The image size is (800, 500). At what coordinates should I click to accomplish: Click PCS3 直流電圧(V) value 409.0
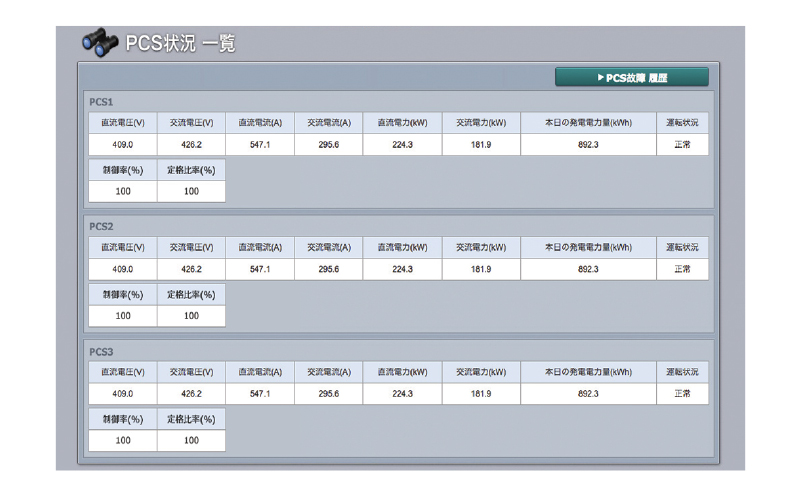[x=123, y=394]
